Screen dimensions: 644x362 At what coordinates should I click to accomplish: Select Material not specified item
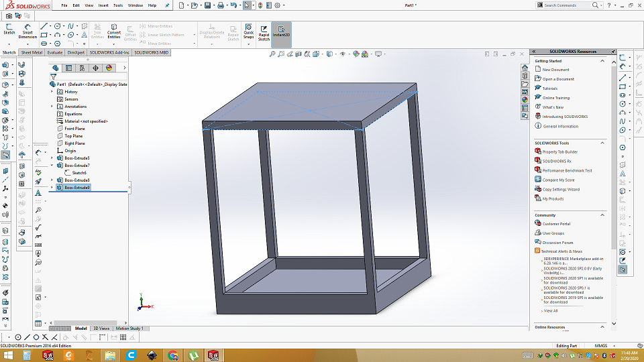click(86, 121)
